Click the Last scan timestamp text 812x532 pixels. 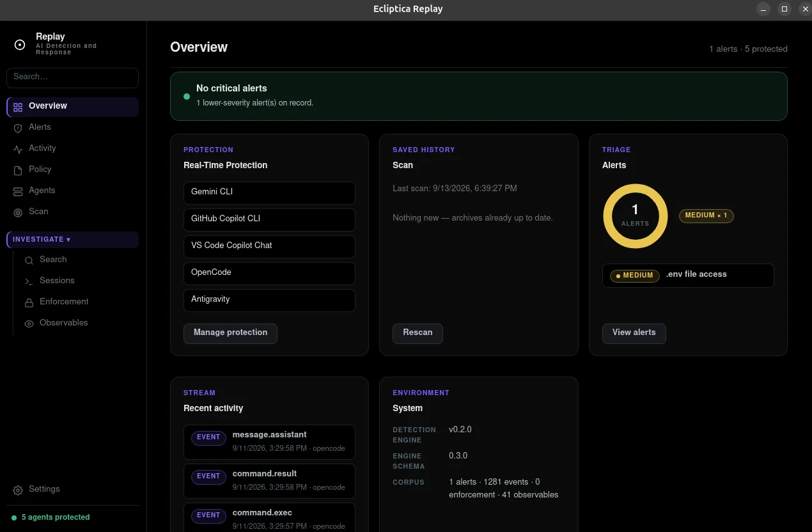[455, 188]
